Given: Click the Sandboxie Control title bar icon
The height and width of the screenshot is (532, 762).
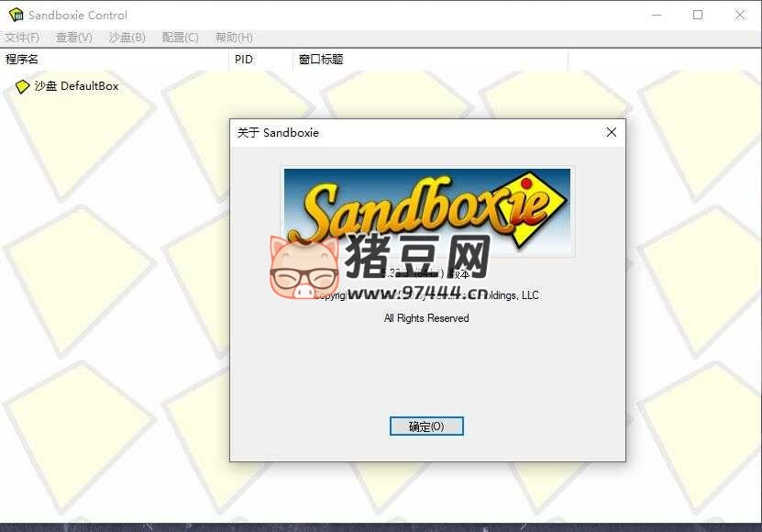Looking at the screenshot, I should coord(15,15).
